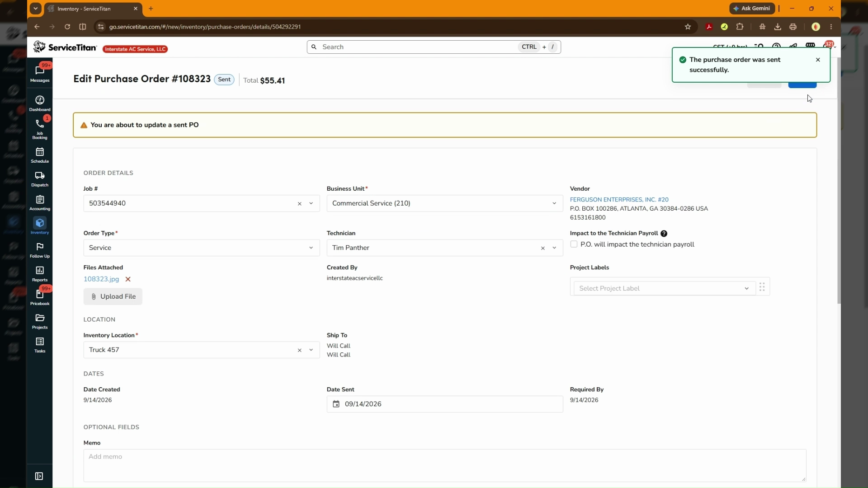Open the Schedule menu item

point(40,155)
